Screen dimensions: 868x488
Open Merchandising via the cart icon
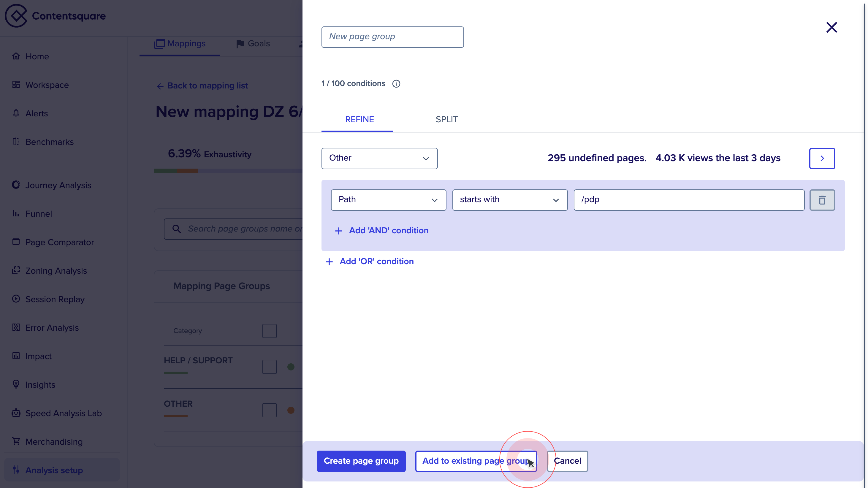click(x=16, y=441)
